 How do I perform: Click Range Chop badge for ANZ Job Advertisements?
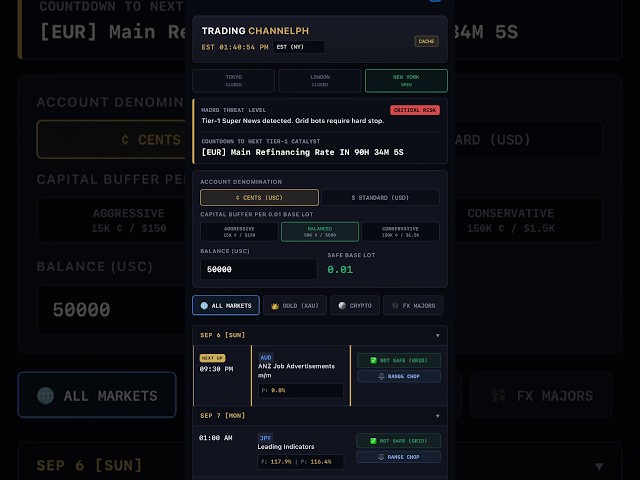[x=399, y=376]
